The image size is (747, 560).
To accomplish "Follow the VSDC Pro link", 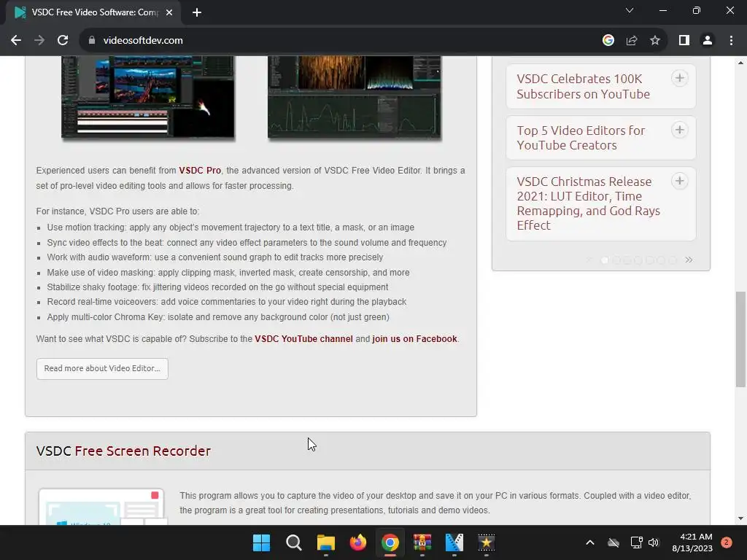I will tap(200, 171).
